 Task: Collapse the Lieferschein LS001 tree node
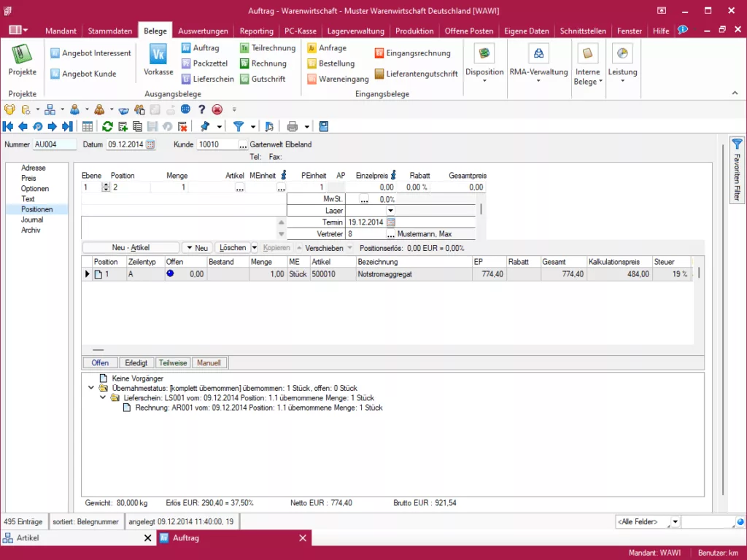pyautogui.click(x=103, y=397)
